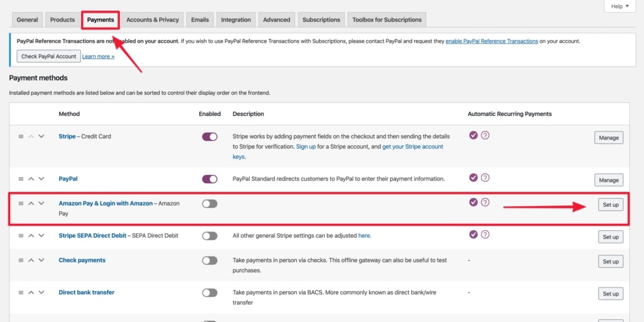The image size is (644, 322).
Task: Open the Emails tab
Action: click(200, 19)
